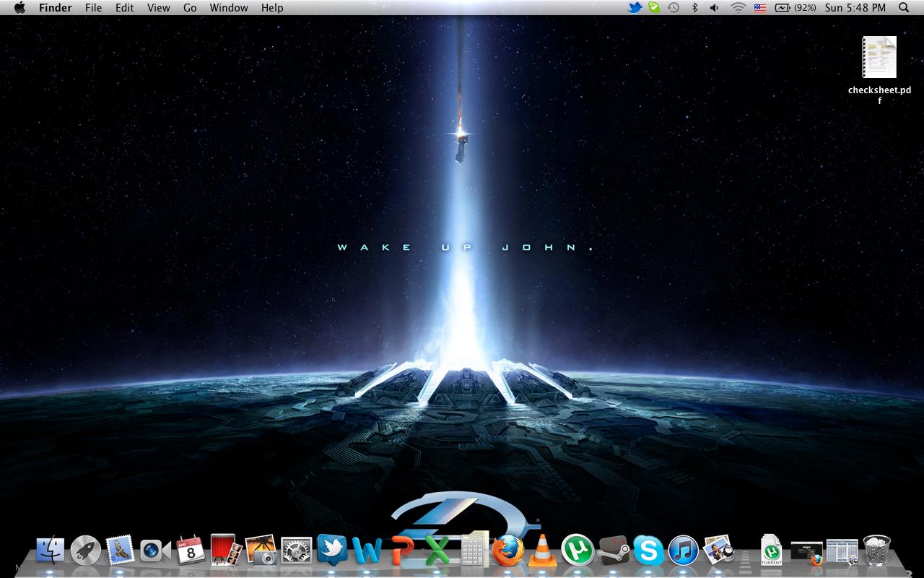Launch the Launchpad rocket icon in Dock

coord(85,551)
